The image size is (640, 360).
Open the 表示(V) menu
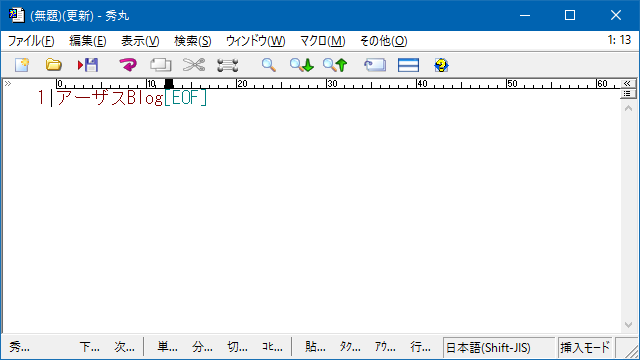pyautogui.click(x=140, y=41)
